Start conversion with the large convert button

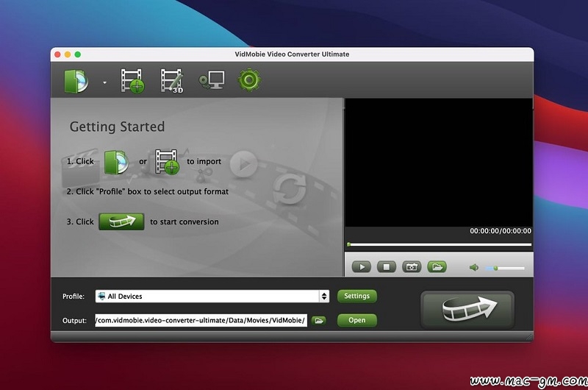coord(467,310)
